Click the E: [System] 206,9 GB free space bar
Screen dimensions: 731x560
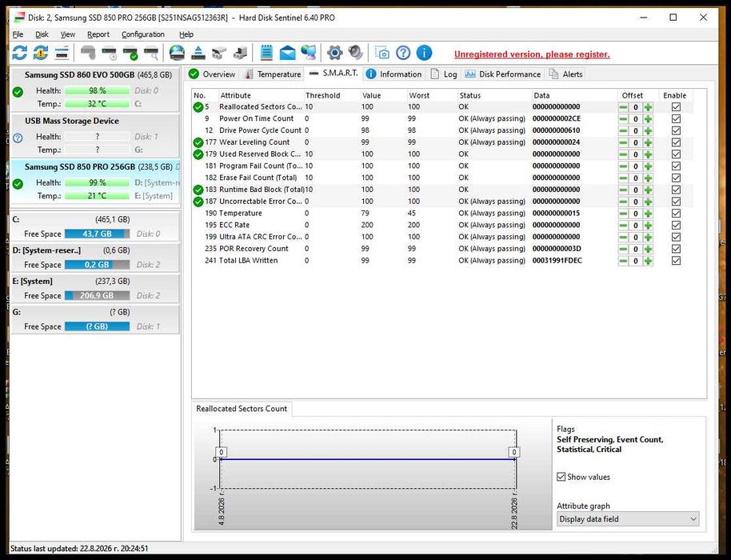tap(97, 296)
